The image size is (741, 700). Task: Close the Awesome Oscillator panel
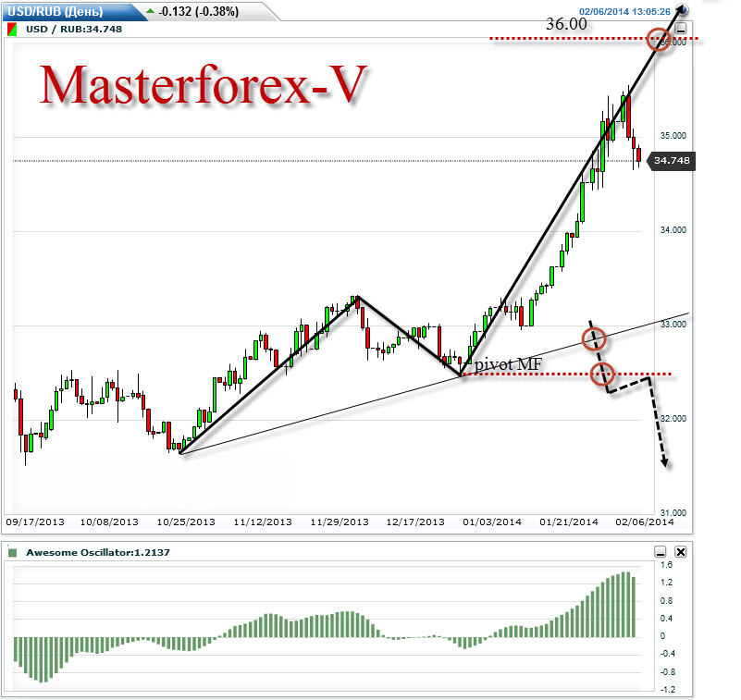680,552
